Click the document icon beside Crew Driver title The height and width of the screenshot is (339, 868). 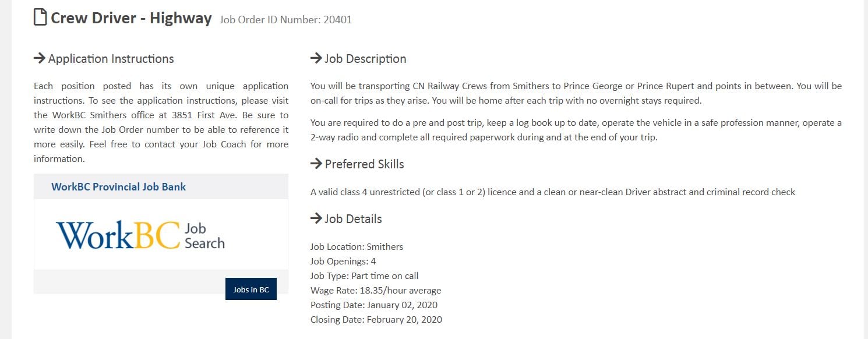tap(40, 18)
